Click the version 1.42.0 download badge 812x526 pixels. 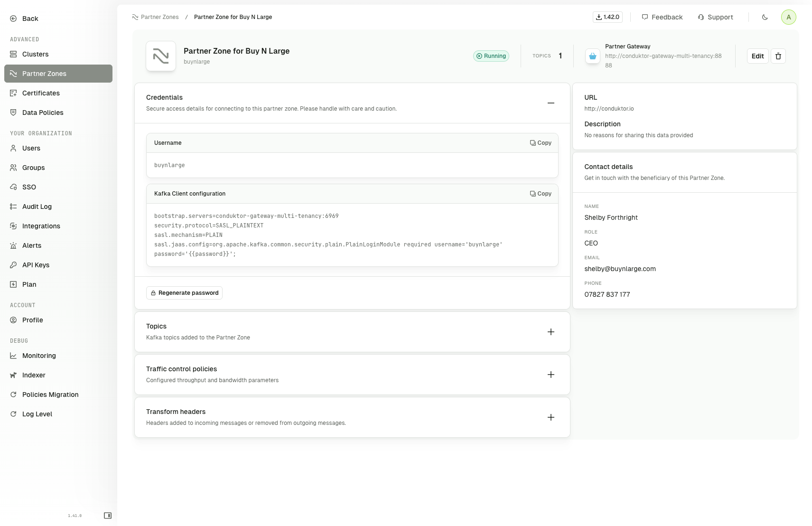(x=607, y=17)
